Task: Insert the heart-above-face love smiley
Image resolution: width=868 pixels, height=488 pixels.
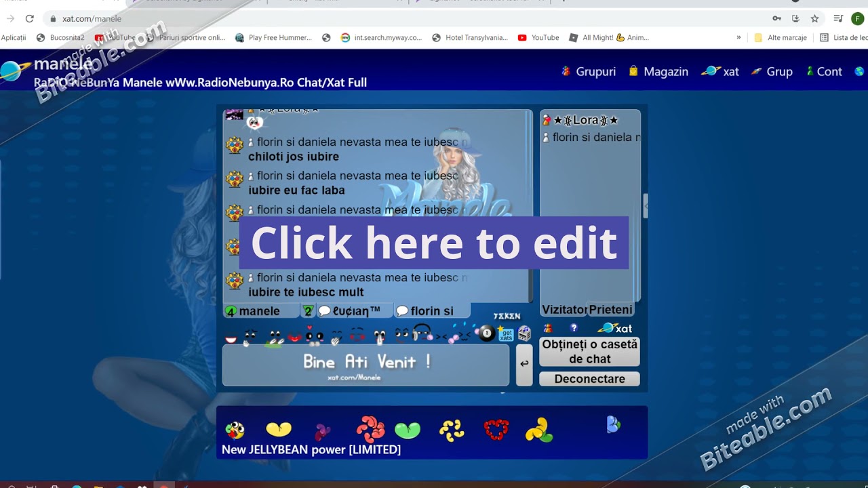Action: tap(314, 335)
